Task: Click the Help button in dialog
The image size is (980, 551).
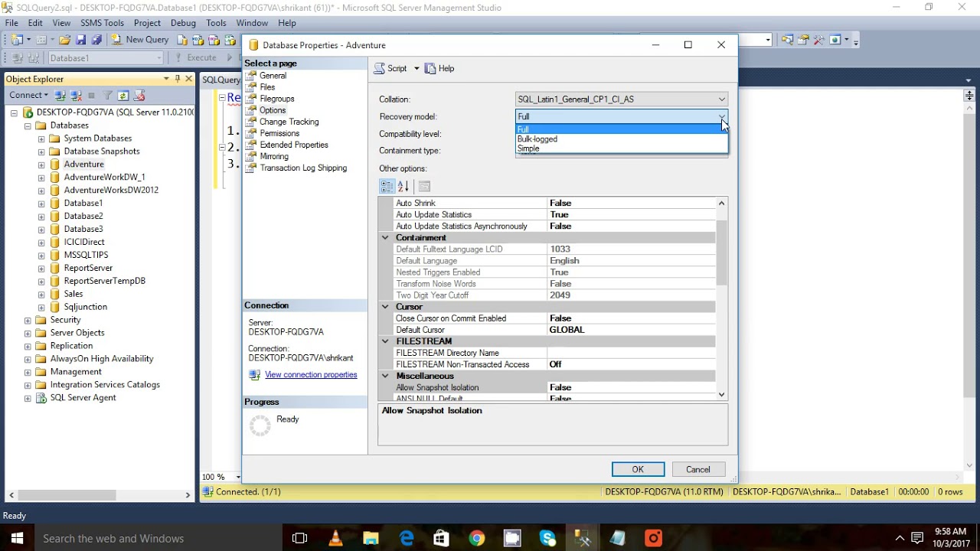Action: tap(439, 68)
